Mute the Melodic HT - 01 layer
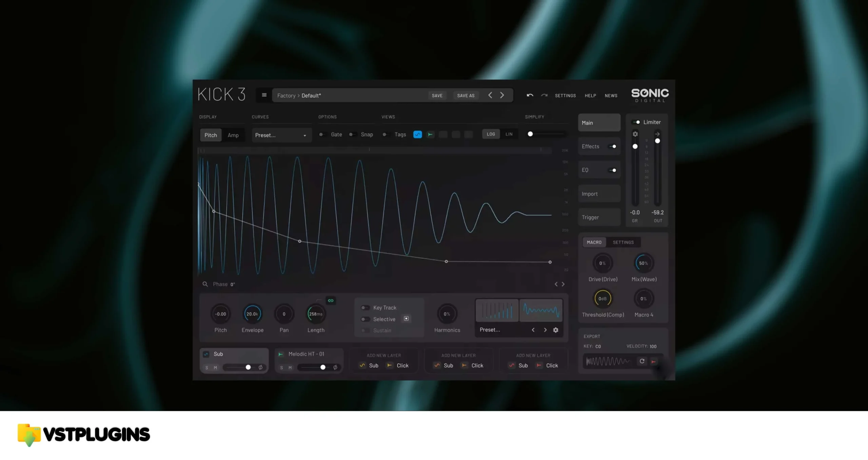The image size is (868, 460). (290, 367)
